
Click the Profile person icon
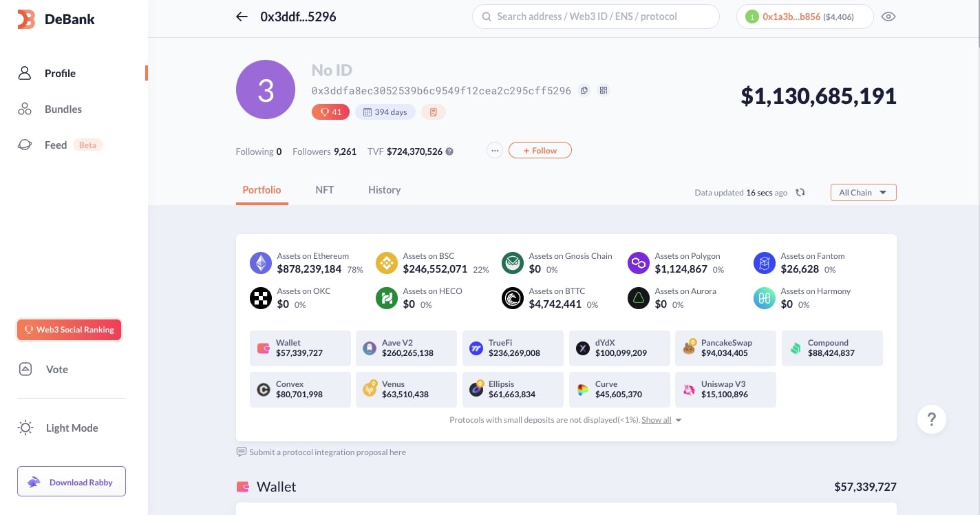[25, 73]
